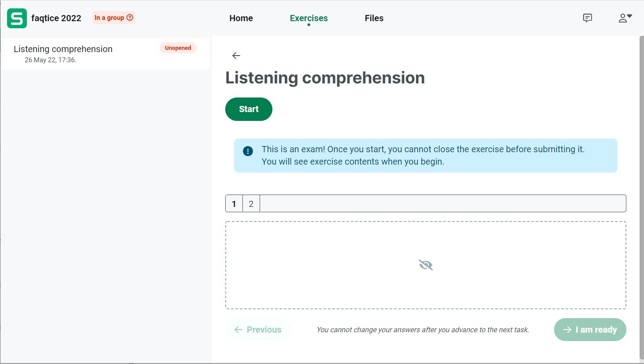Open the user profile dropdown menu
This screenshot has width=644, height=364.
click(x=625, y=18)
